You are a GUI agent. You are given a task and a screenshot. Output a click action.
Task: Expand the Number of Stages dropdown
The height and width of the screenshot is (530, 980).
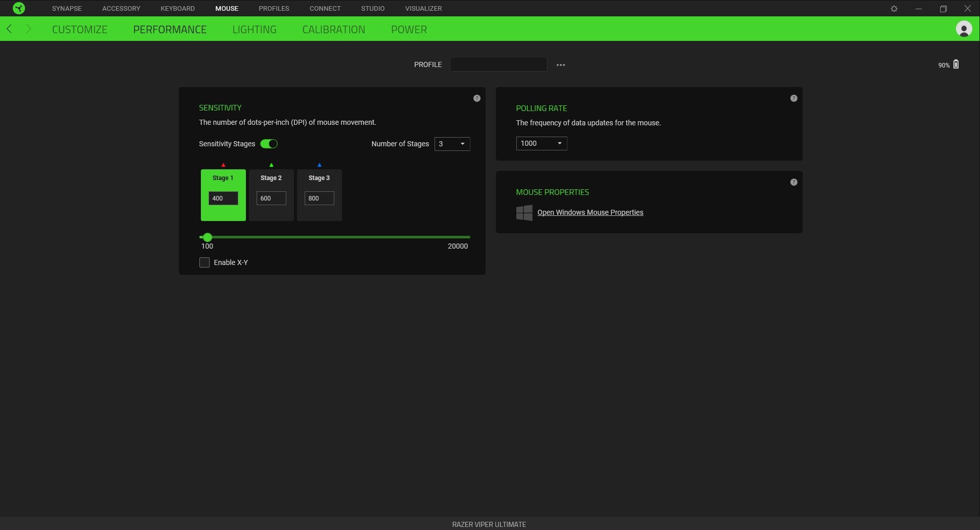click(x=452, y=144)
